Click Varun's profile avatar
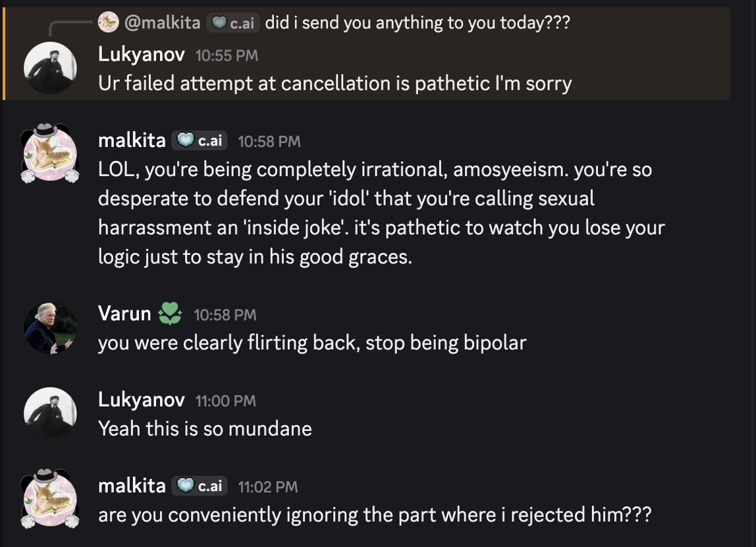 click(50, 328)
